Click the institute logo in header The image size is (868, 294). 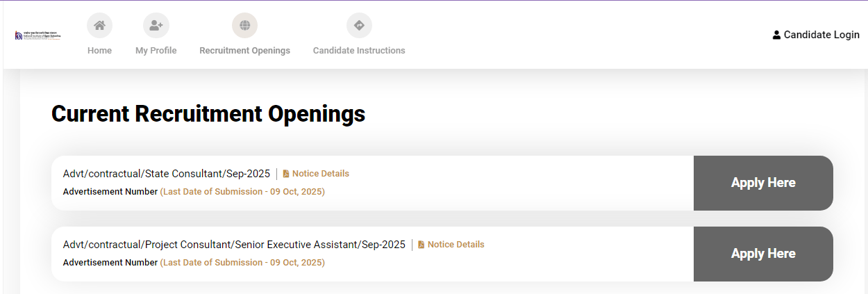[38, 35]
